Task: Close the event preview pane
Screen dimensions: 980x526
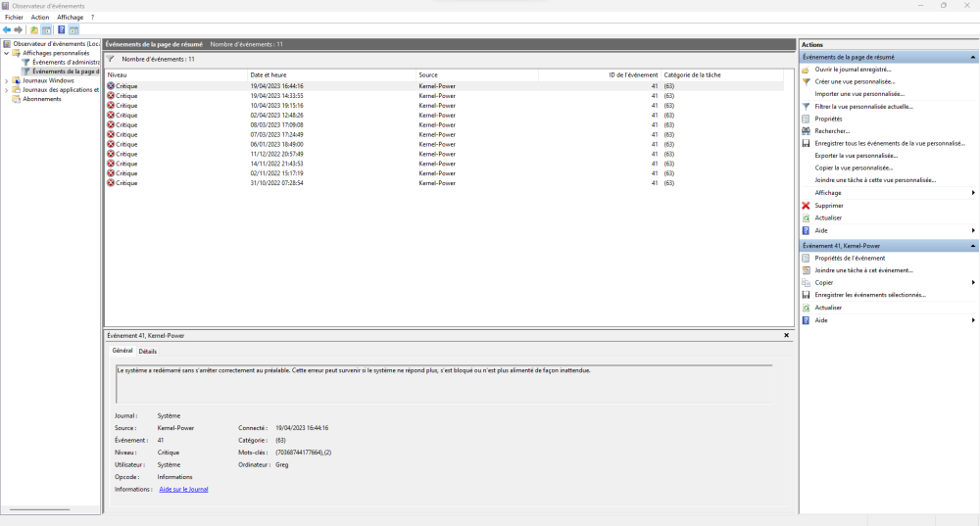Action: pos(786,335)
